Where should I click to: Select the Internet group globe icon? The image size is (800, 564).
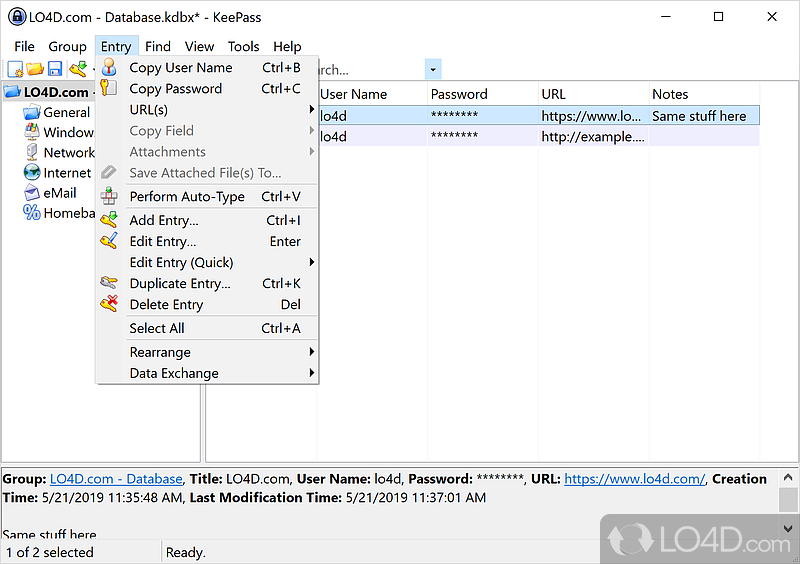point(31,173)
